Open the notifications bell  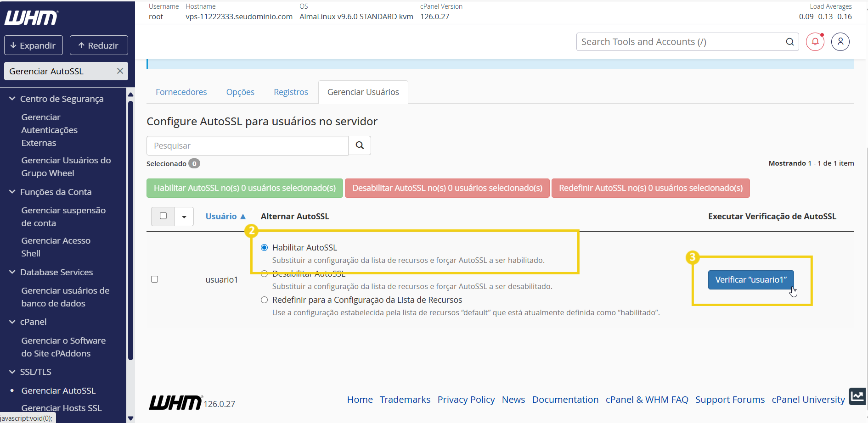point(815,42)
